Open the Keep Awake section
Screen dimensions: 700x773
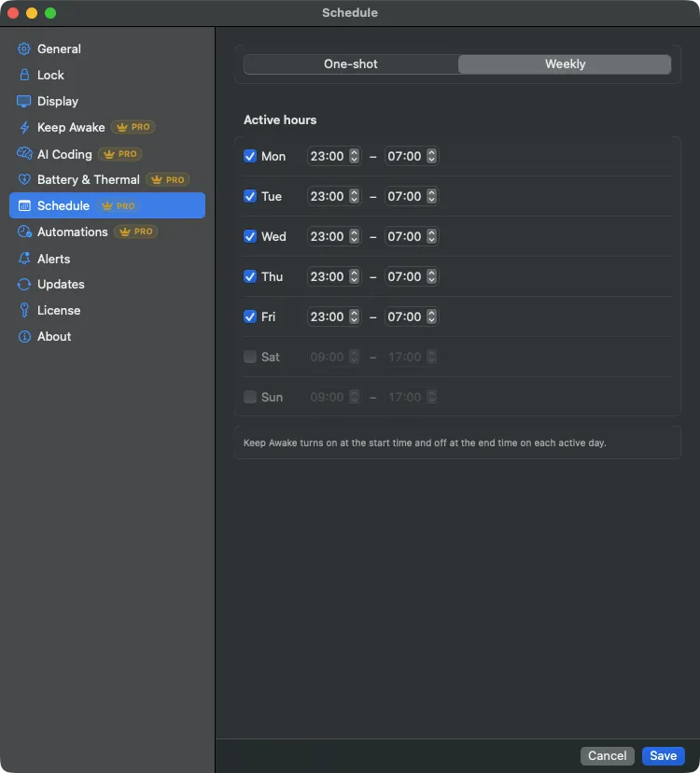107,127
